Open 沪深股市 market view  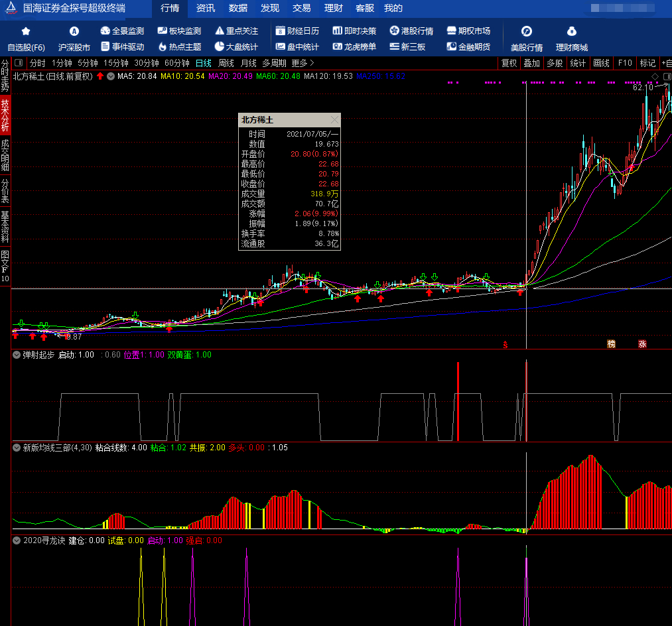(74, 38)
